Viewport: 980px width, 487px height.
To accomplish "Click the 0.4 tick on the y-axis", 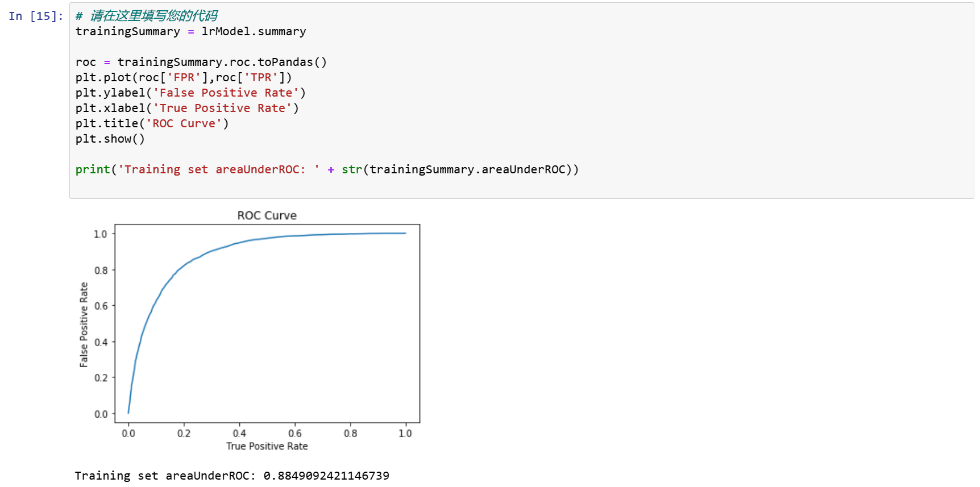I will point(101,342).
